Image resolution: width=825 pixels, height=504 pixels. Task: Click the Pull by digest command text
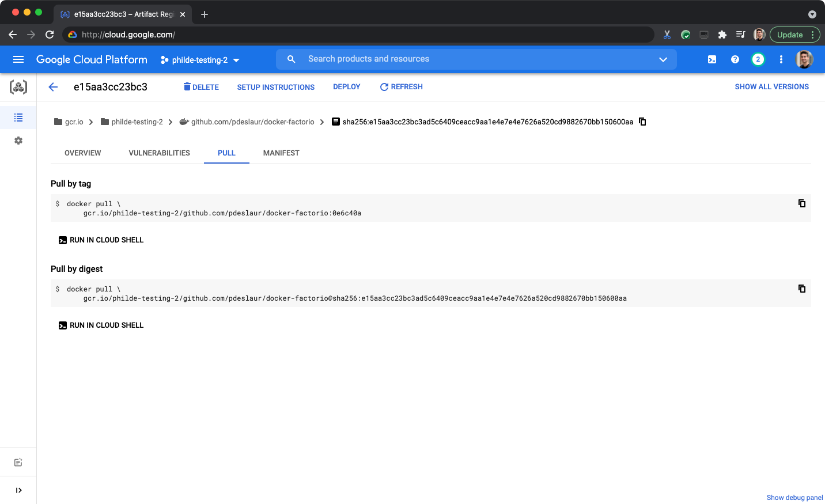point(347,294)
